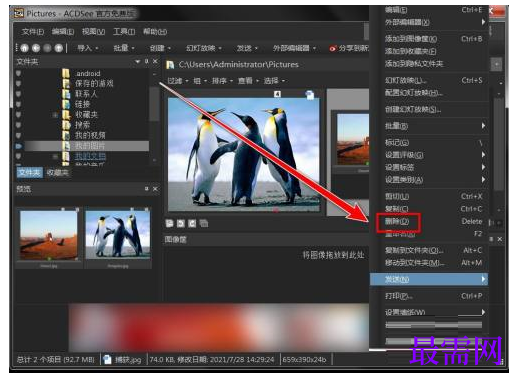Toggle easy-select marker beside 联系人

(x=18, y=94)
